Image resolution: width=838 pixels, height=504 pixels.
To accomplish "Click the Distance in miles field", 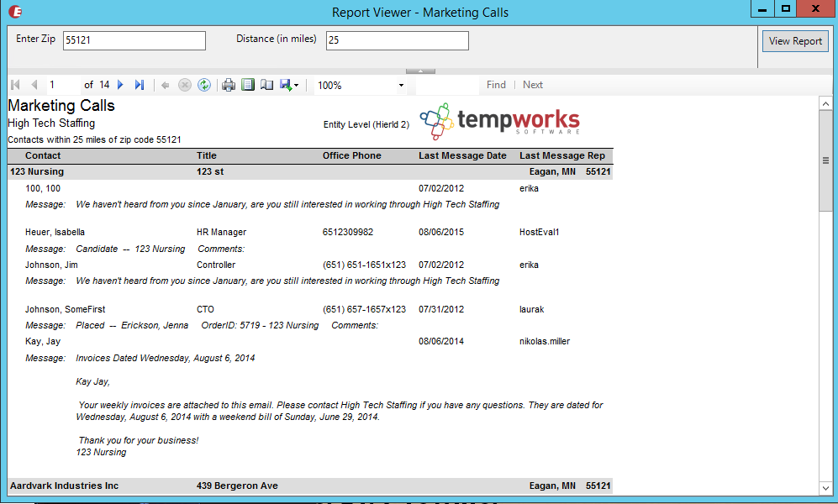I will coord(397,40).
